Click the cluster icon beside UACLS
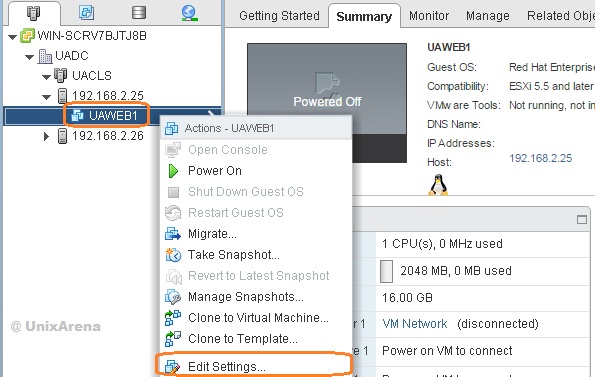Screen dimensions: 595x377 [x=60, y=75]
